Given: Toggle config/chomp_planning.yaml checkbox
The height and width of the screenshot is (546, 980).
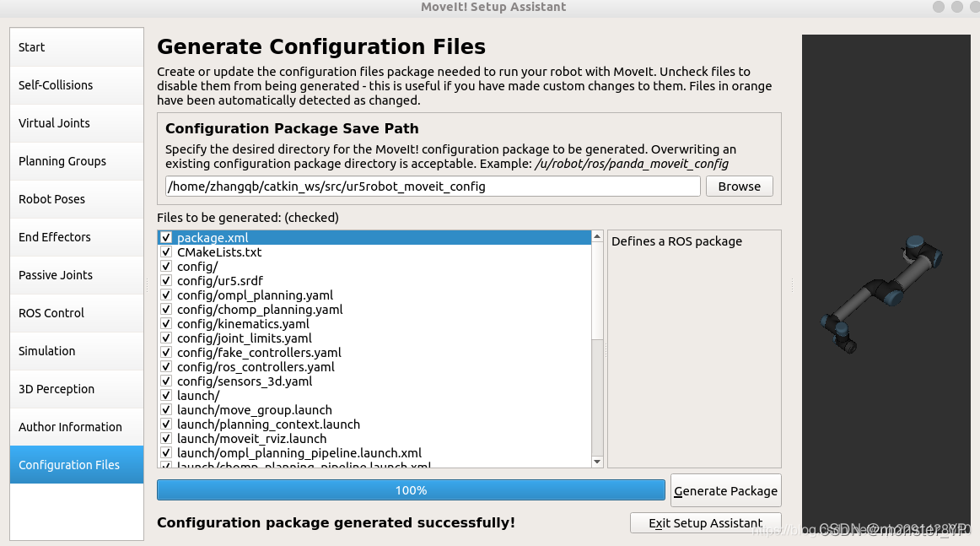Looking at the screenshot, I should pos(166,310).
